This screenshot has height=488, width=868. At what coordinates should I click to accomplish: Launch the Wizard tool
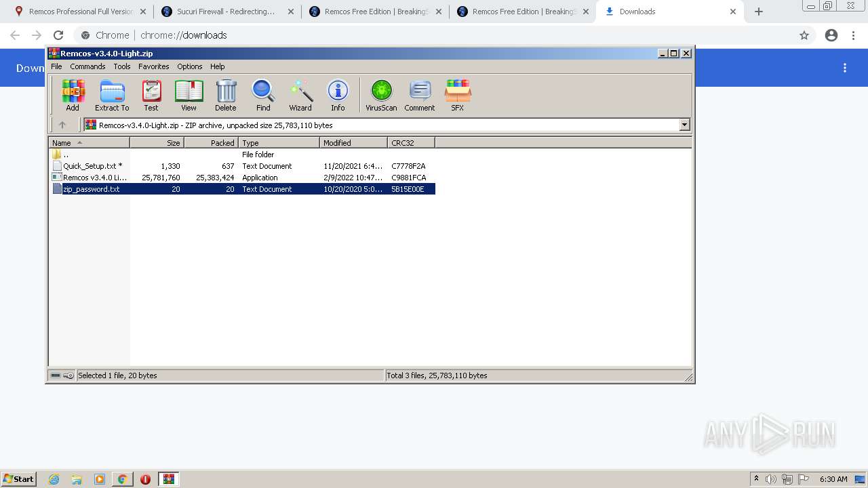coord(300,95)
